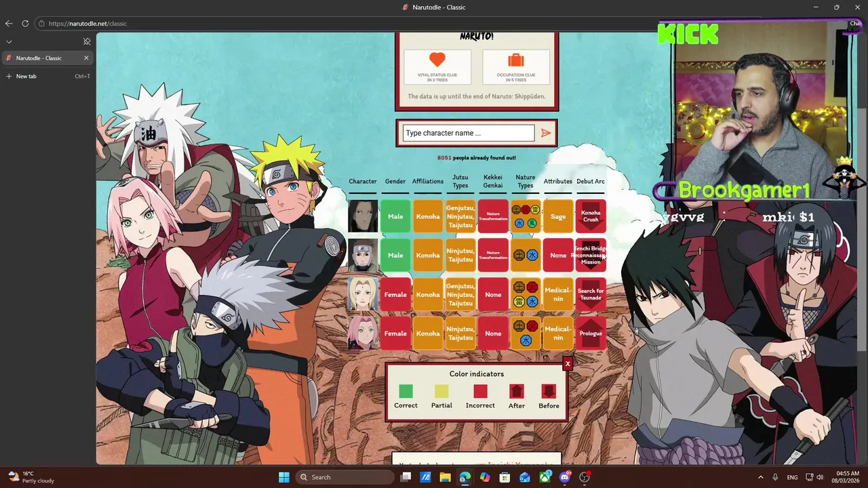Click the Kekkei Genkai column header

[x=493, y=181]
